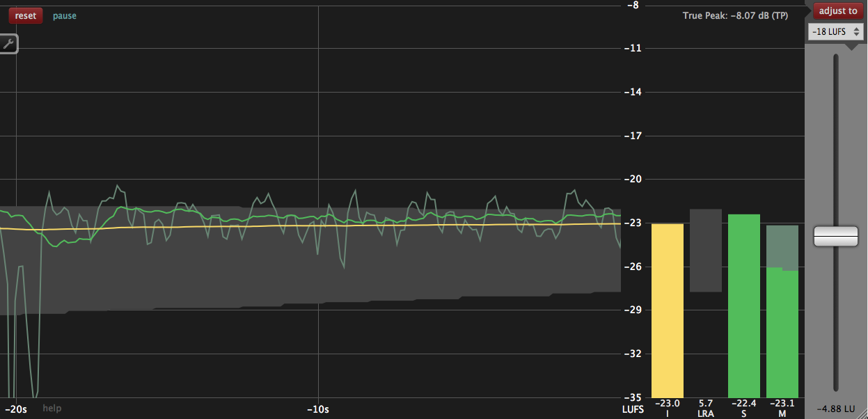Click the True Peak readout

point(735,15)
